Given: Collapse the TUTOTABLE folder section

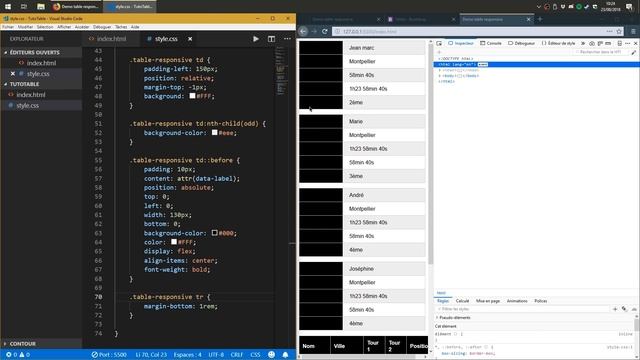Looking at the screenshot, I should click(x=24, y=84).
